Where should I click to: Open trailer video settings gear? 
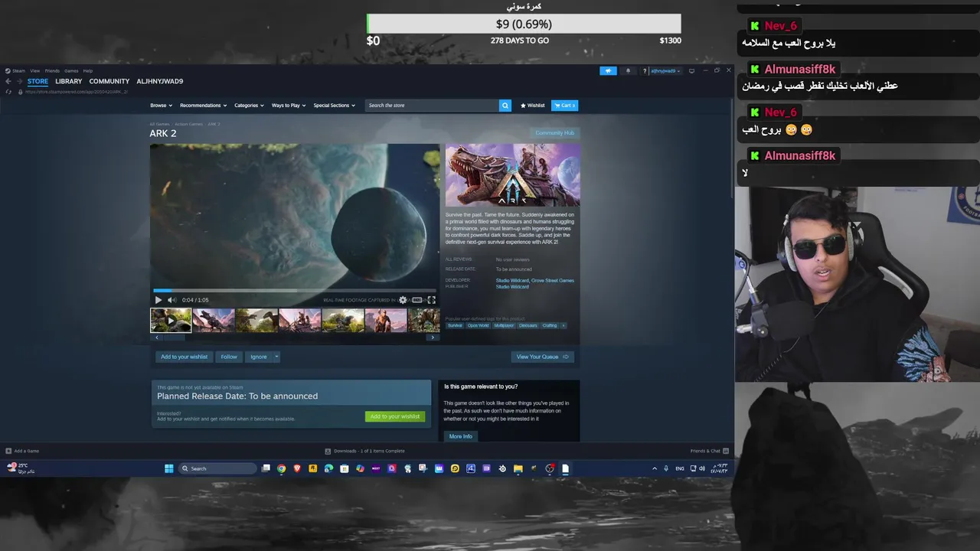(x=403, y=300)
